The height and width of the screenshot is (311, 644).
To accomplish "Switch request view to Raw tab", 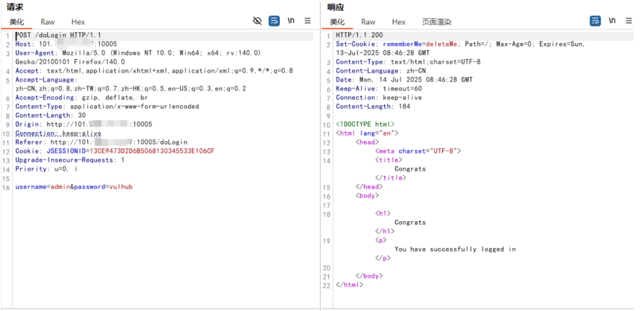I will point(48,22).
